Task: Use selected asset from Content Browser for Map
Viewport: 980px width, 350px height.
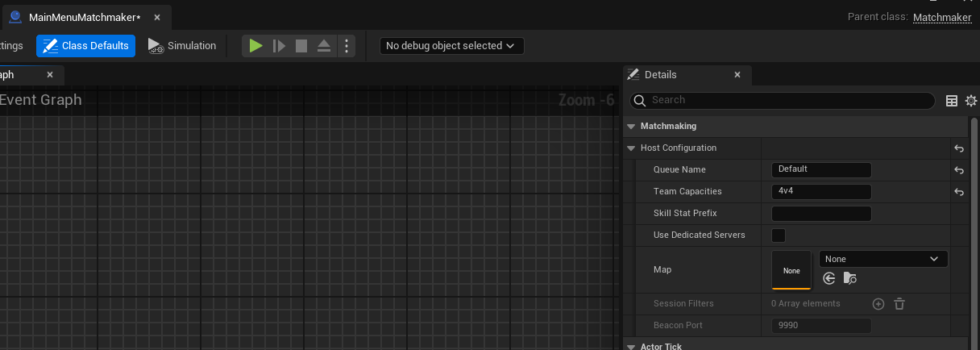Action: click(x=828, y=278)
